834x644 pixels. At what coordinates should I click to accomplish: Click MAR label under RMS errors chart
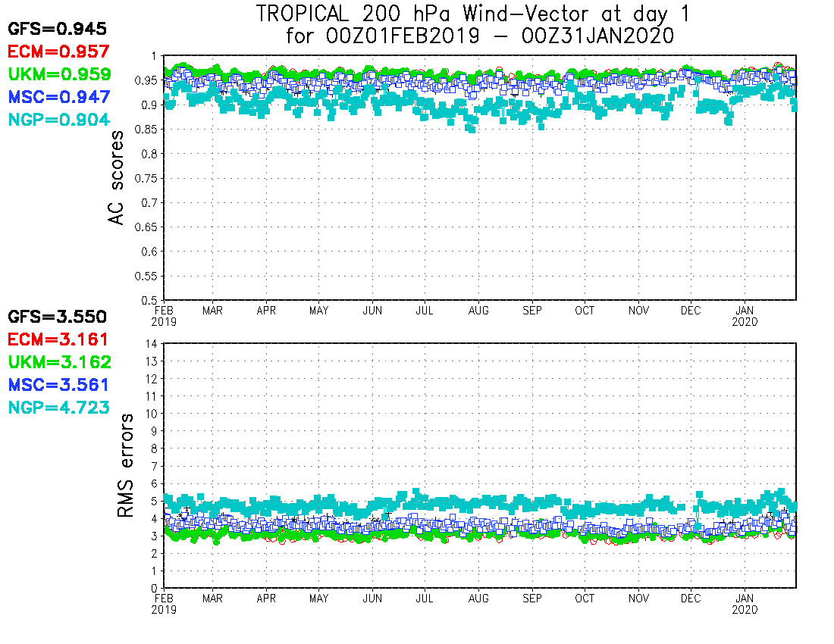[212, 599]
